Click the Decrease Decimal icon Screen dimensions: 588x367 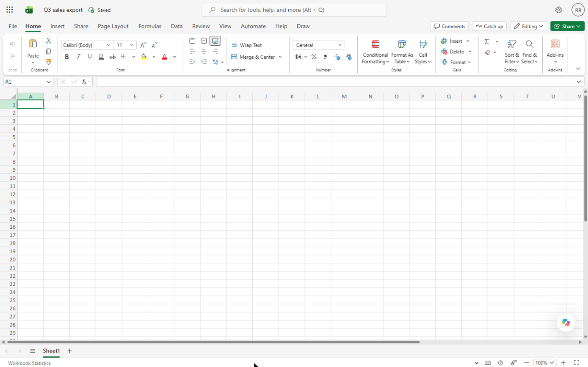(349, 57)
